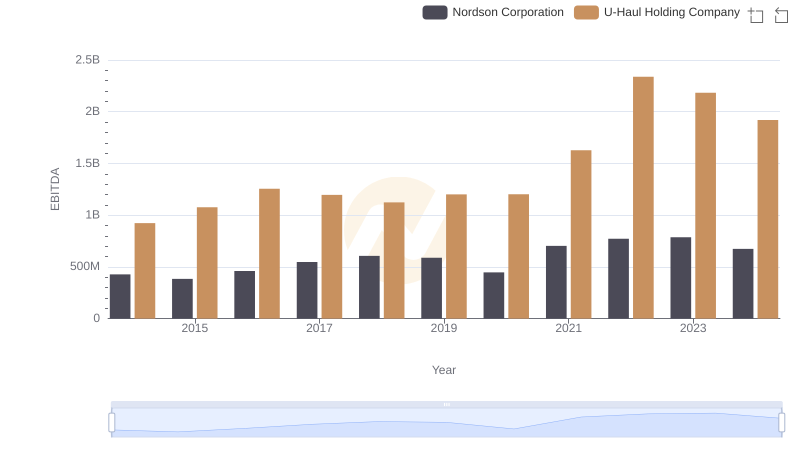Toggle Nordson Corporation legend swatch
Image resolution: width=800 pixels, height=461 pixels.
435,12
